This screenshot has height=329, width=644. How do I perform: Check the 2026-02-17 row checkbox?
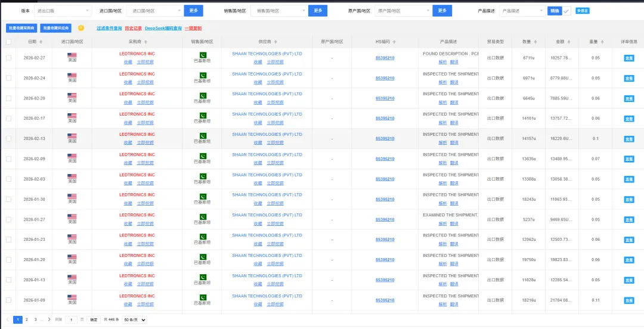point(8,118)
